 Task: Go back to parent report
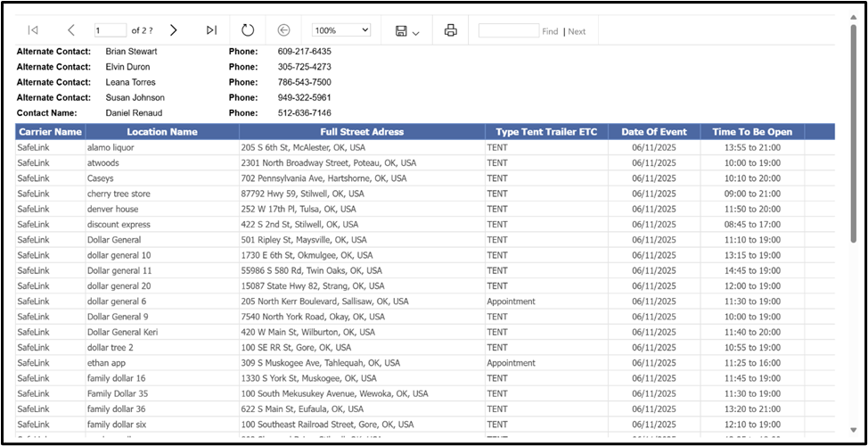284,30
